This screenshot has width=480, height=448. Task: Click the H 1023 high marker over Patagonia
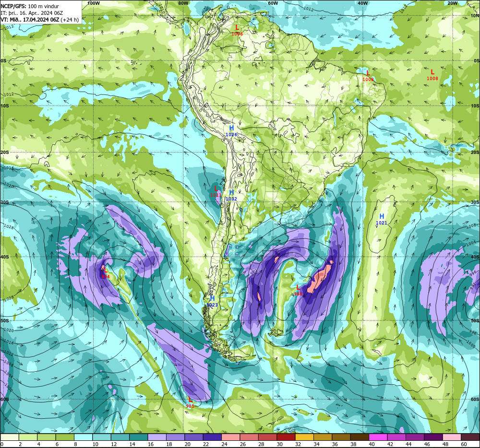point(212,301)
